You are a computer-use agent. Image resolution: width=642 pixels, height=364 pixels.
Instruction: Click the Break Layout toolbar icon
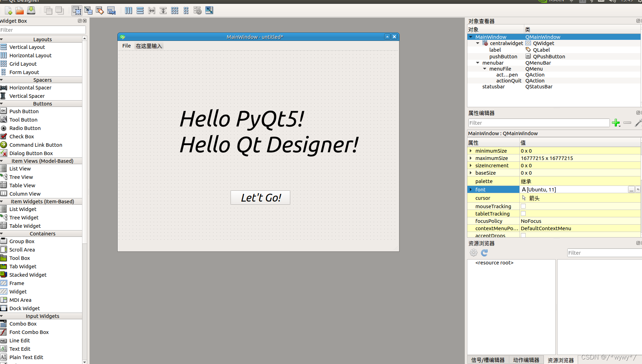pos(197,10)
